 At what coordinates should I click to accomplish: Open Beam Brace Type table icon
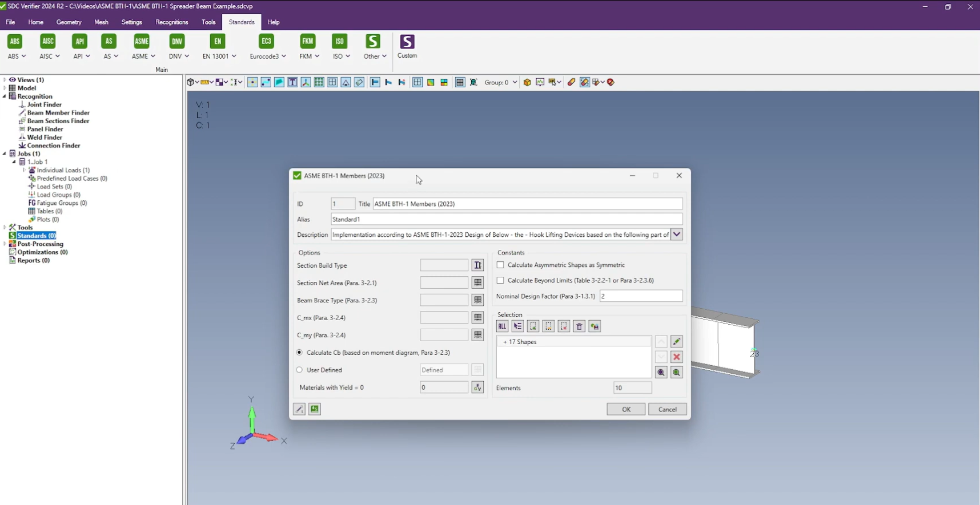click(x=478, y=300)
